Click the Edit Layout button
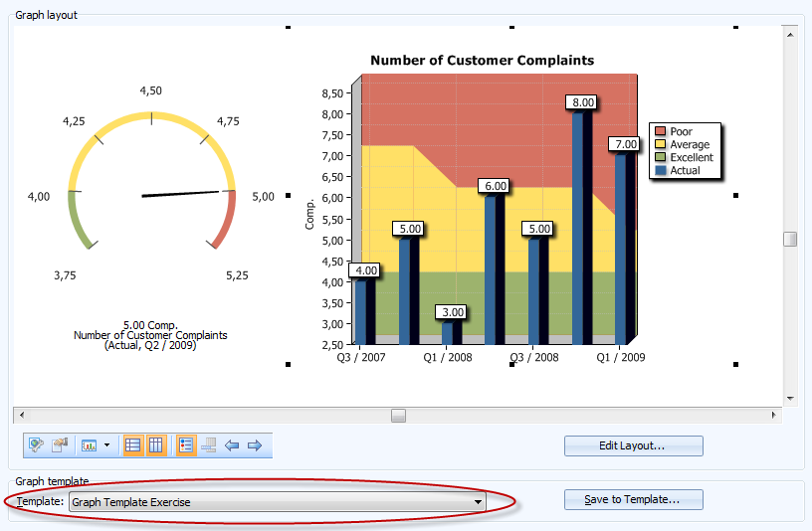Image resolution: width=812 pixels, height=531 pixels. 633,445
